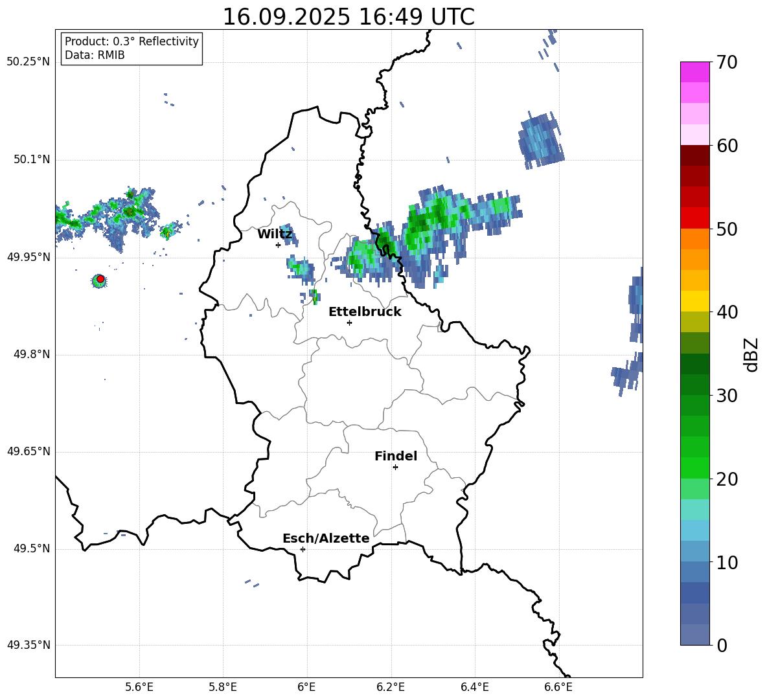Click the 6.2°E longitude label
The width and height of the screenshot is (767, 700).
(x=391, y=688)
